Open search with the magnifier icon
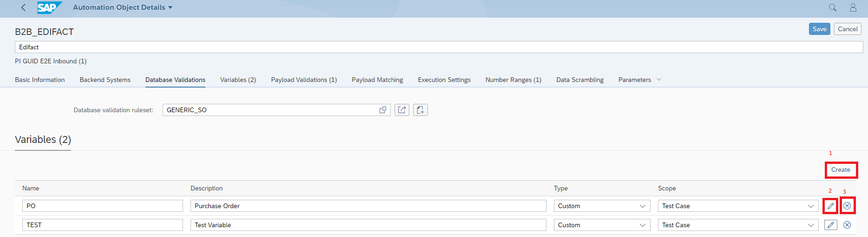Viewport: 868px width, 237px height. pos(833,7)
